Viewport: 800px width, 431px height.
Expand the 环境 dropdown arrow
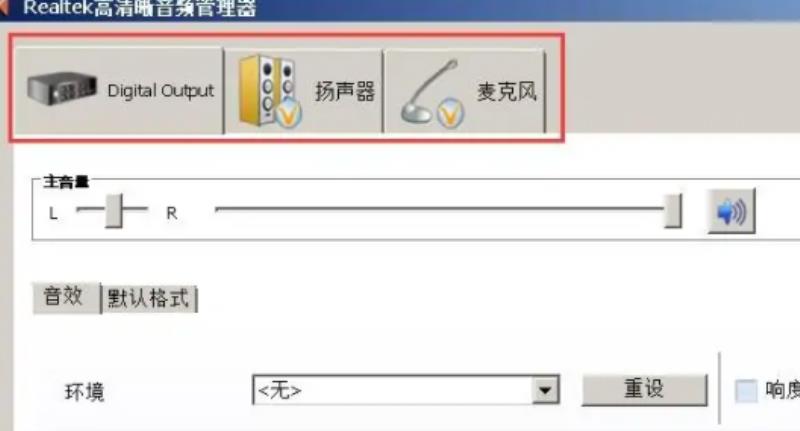pos(545,390)
